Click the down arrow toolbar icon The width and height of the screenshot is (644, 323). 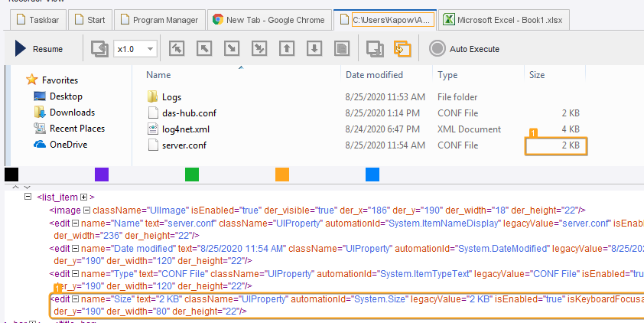pyautogui.click(x=314, y=49)
